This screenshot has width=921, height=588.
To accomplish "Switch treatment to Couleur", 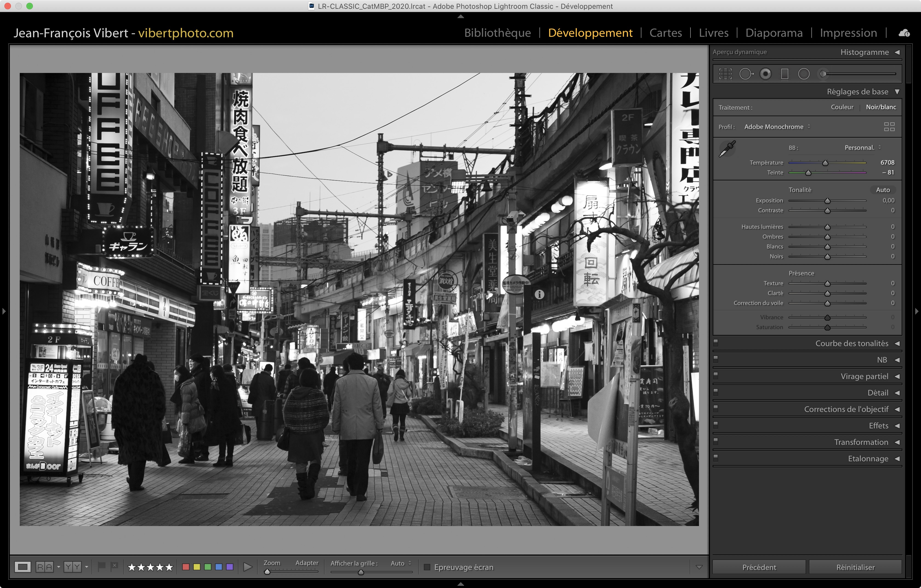I will [x=842, y=107].
